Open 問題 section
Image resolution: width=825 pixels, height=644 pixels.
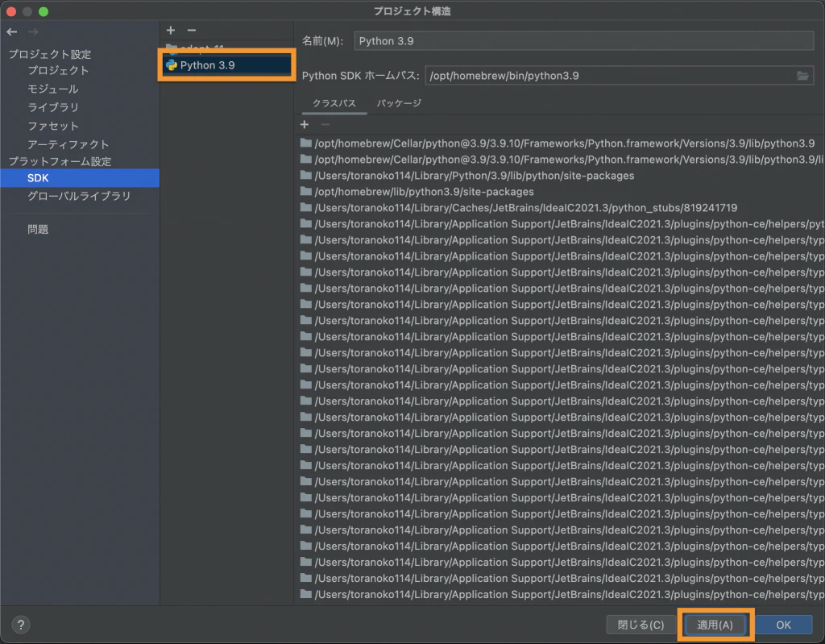tap(38, 229)
